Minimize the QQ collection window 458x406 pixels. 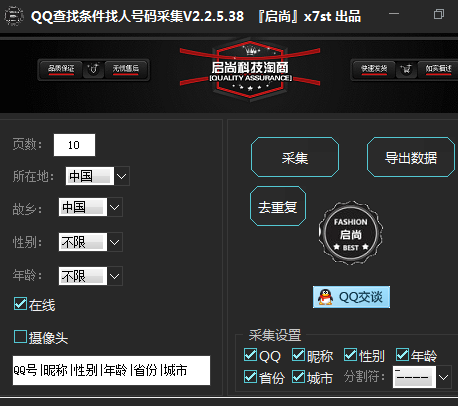coord(394,14)
